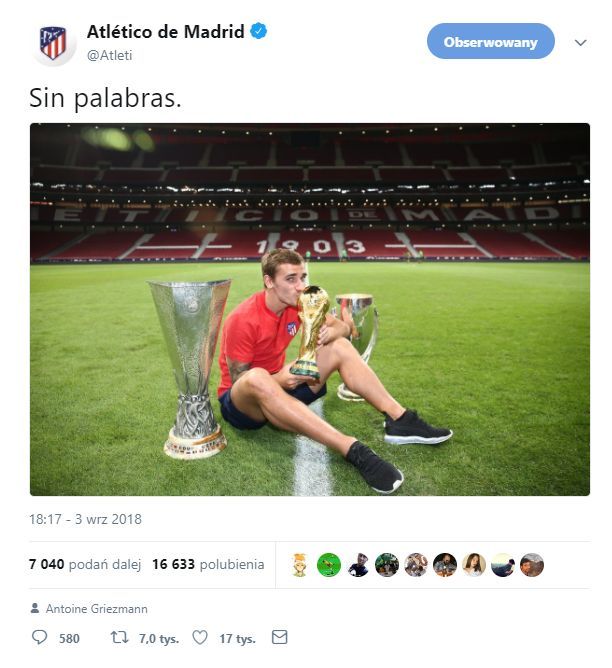Click the blue verified badge icon
This screenshot has height=668, width=612.
(x=259, y=31)
